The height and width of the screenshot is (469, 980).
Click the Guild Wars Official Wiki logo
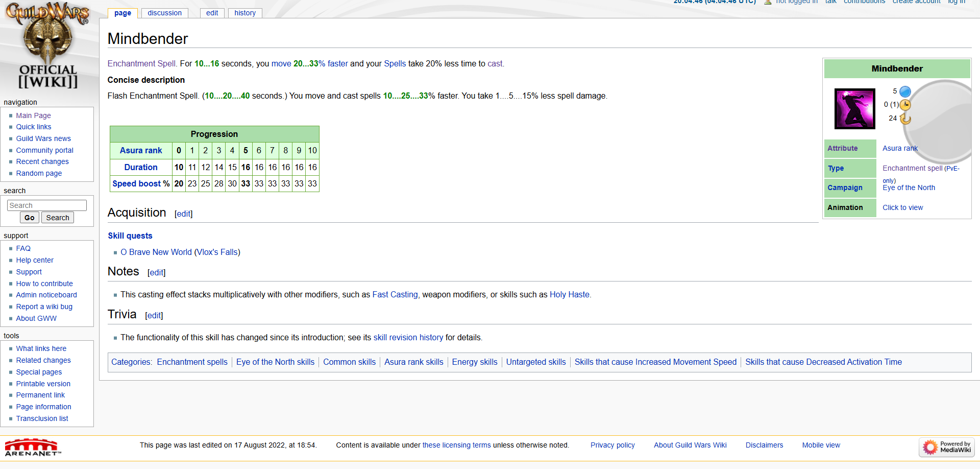click(47, 46)
